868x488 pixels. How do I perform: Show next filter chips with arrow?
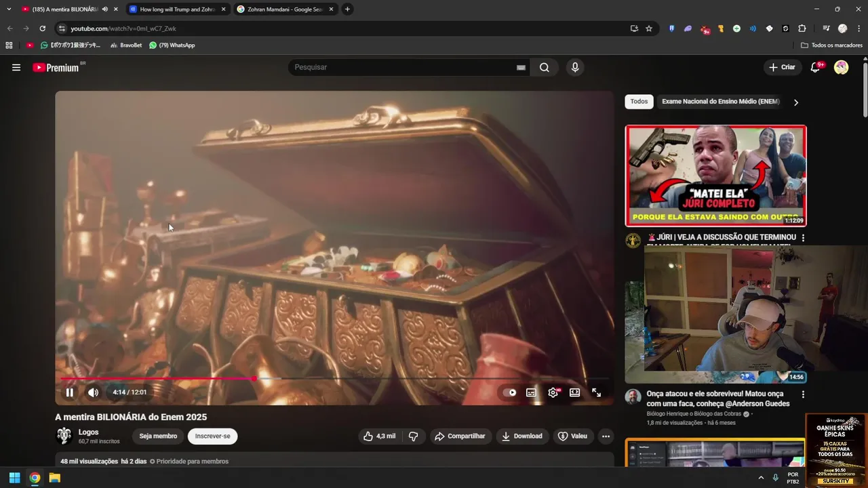pos(795,102)
